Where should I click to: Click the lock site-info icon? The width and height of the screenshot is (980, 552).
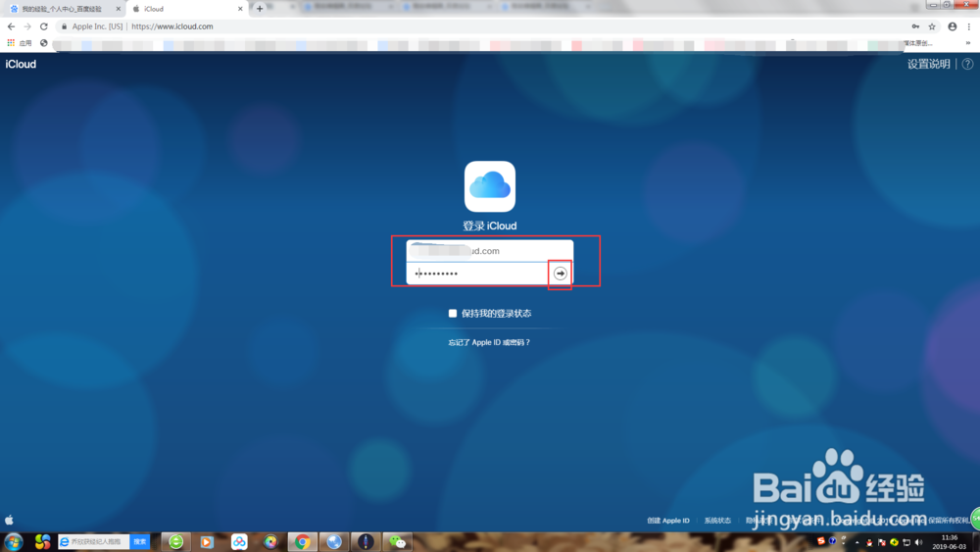(x=64, y=26)
